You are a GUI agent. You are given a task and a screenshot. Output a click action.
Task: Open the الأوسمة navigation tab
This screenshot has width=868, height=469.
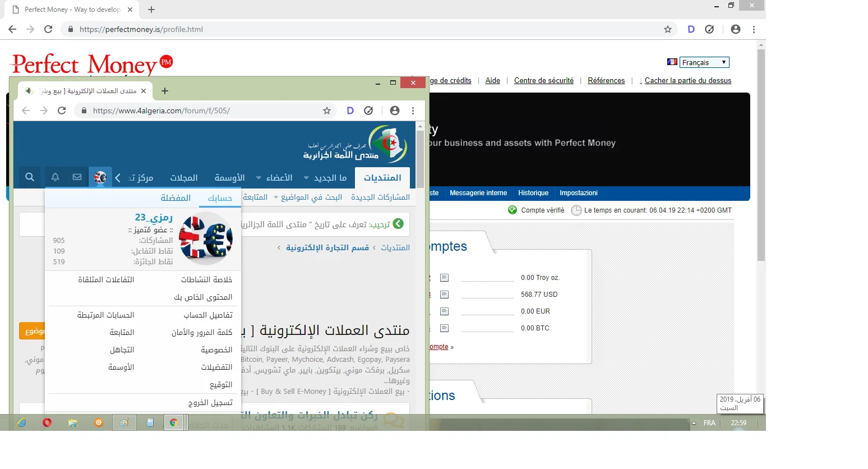(229, 178)
